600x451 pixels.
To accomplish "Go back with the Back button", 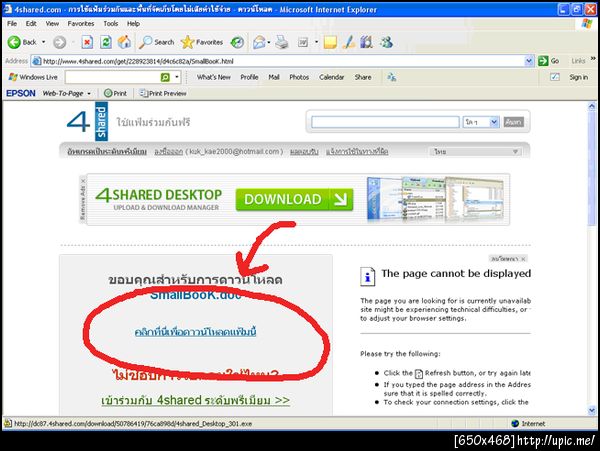I will pyautogui.click(x=22, y=42).
